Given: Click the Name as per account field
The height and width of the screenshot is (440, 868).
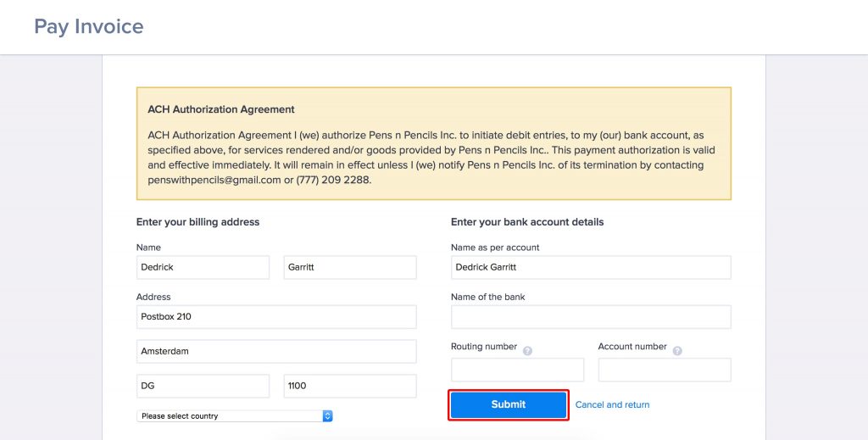Looking at the screenshot, I should click(591, 267).
